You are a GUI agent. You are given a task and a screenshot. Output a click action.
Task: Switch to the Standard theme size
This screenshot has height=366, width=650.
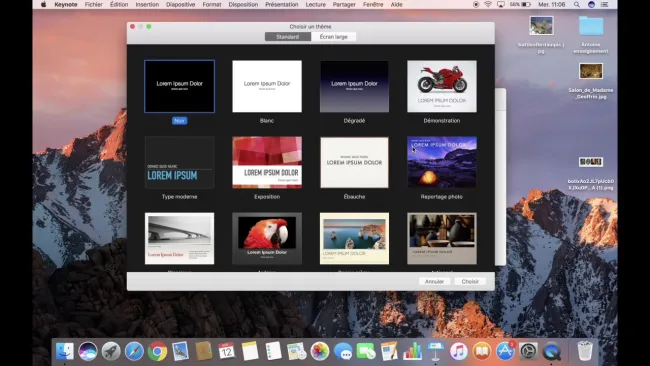[288, 37]
